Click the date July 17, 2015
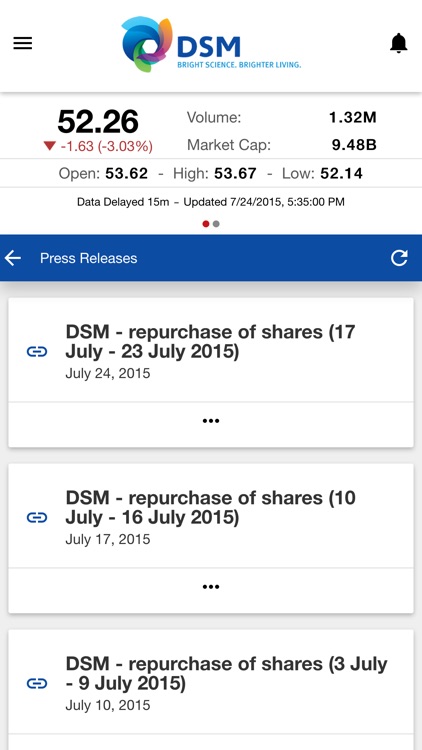This screenshot has width=422, height=750. 108,539
